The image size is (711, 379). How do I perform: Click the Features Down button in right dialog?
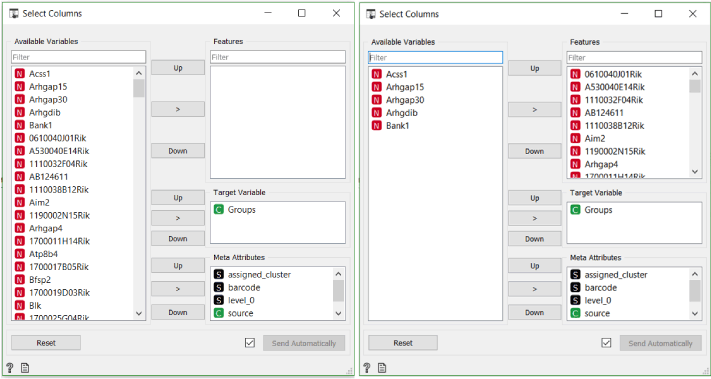coord(535,151)
